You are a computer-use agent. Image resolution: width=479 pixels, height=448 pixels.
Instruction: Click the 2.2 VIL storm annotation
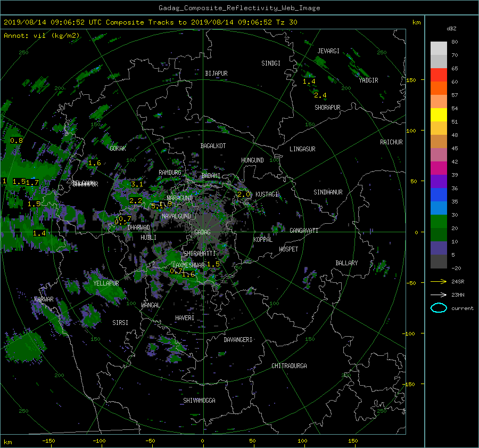[x=136, y=201]
